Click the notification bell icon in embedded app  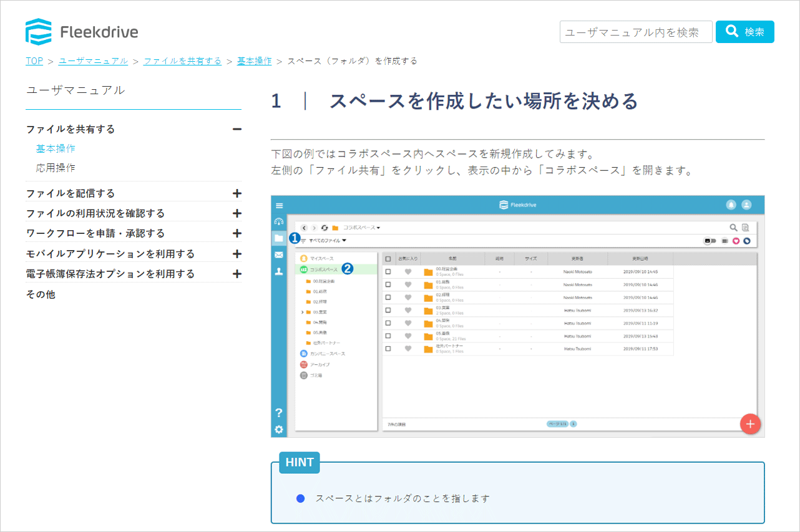[731, 205]
